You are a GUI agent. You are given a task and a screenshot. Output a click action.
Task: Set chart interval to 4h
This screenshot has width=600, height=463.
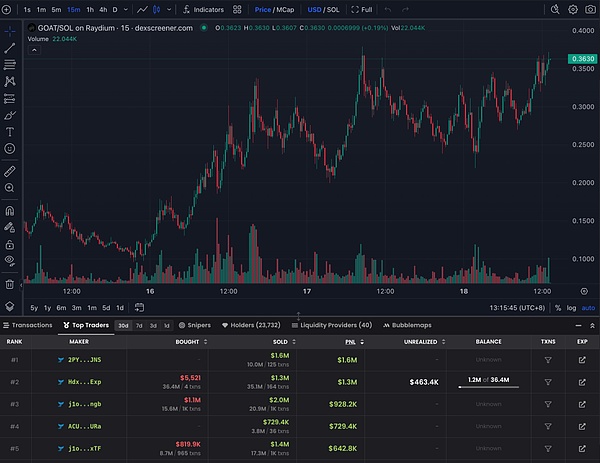point(103,9)
